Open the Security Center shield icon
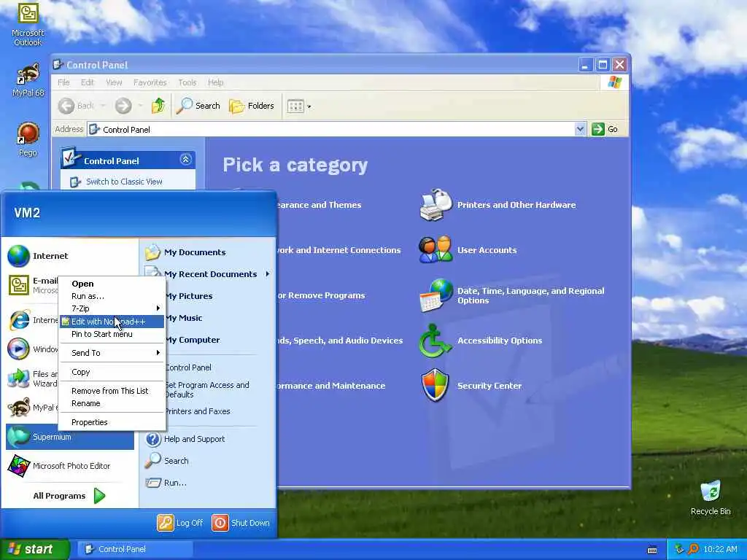The image size is (747, 560). pos(435,385)
